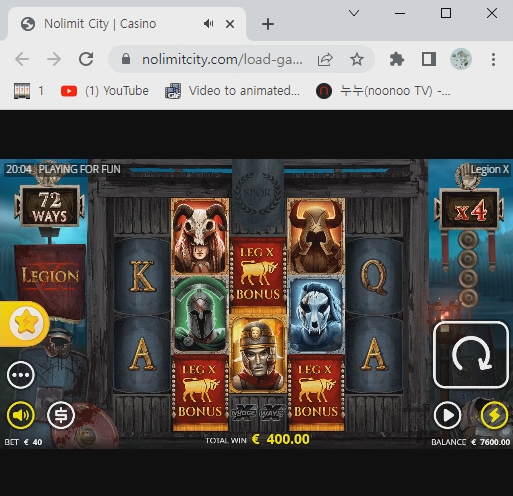The width and height of the screenshot is (513, 496).
Task: Open the YouTube bookmark
Action: [105, 91]
